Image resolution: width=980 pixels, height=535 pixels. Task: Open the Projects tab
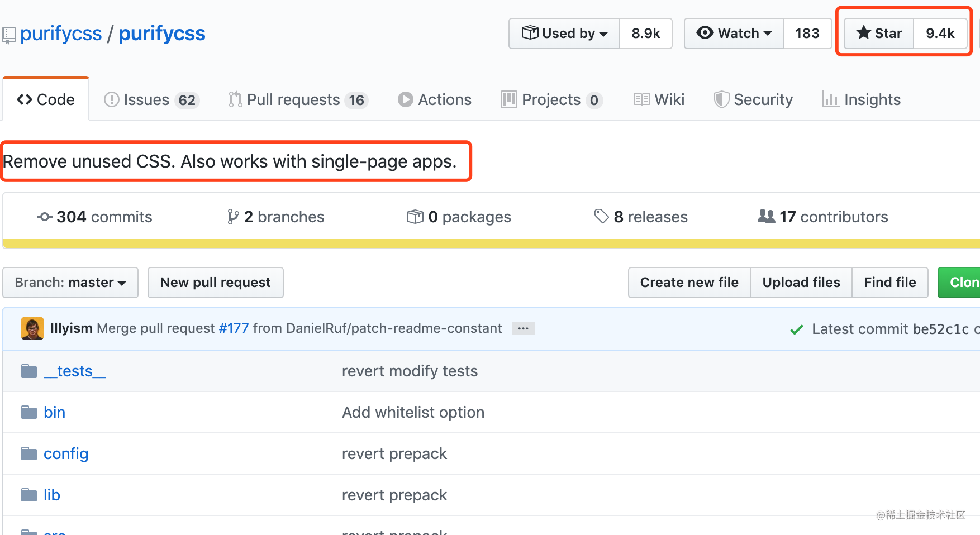coord(551,100)
